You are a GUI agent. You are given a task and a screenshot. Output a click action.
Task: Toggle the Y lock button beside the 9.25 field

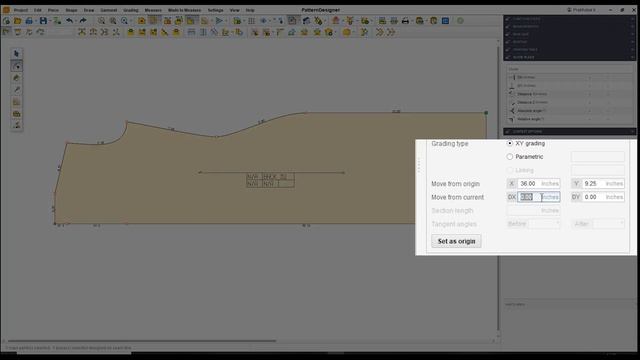tap(576, 184)
